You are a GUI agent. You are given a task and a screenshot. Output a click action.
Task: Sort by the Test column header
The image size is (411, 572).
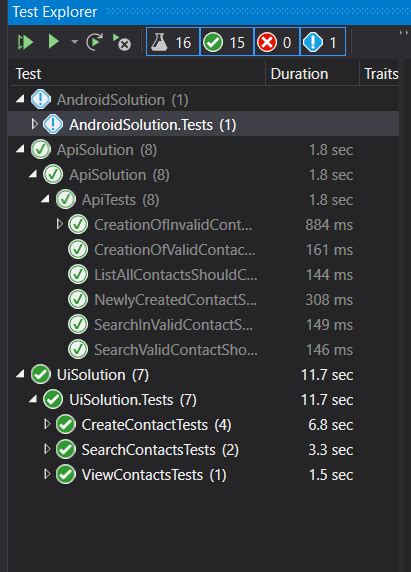tap(137, 74)
